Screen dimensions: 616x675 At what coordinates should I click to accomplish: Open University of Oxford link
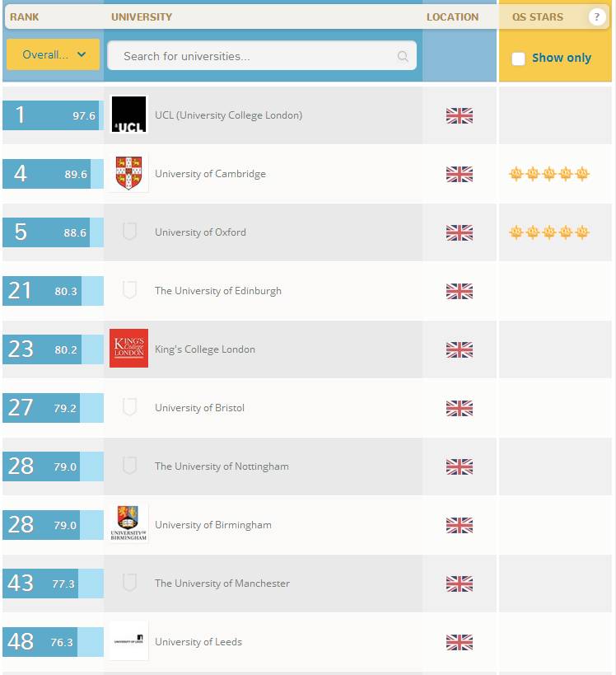pyautogui.click(x=200, y=232)
